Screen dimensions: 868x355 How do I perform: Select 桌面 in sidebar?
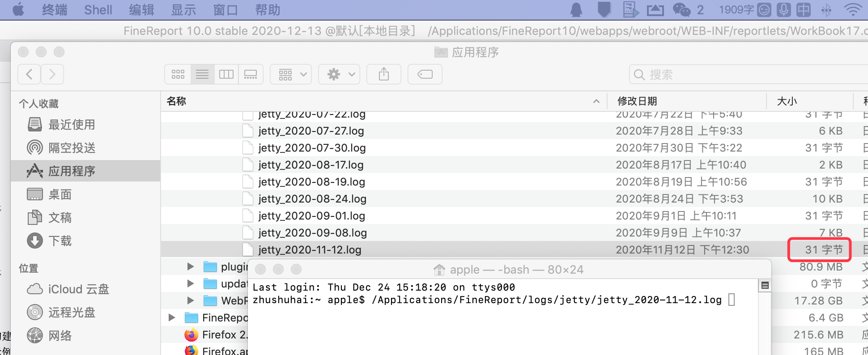click(x=85, y=194)
